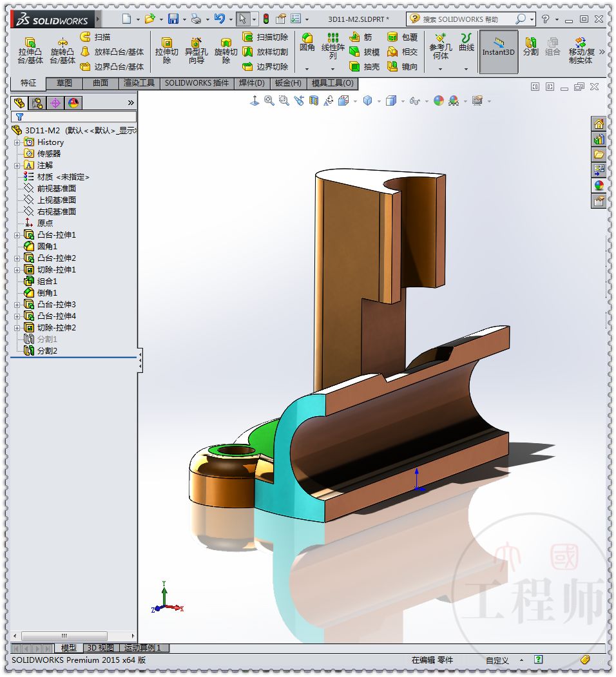Select the 放样凸台/基体 loft tool
This screenshot has width=616, height=677.
point(113,52)
